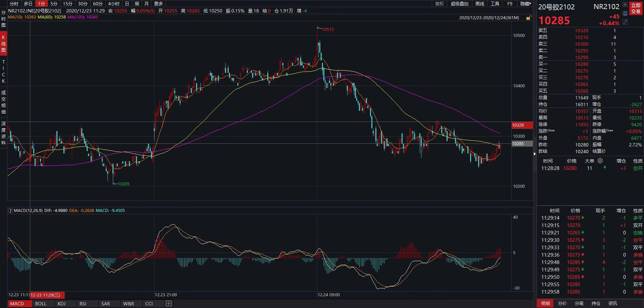Select the 1分 one-minute period
This screenshot has height=308, width=644.
coord(41,4)
